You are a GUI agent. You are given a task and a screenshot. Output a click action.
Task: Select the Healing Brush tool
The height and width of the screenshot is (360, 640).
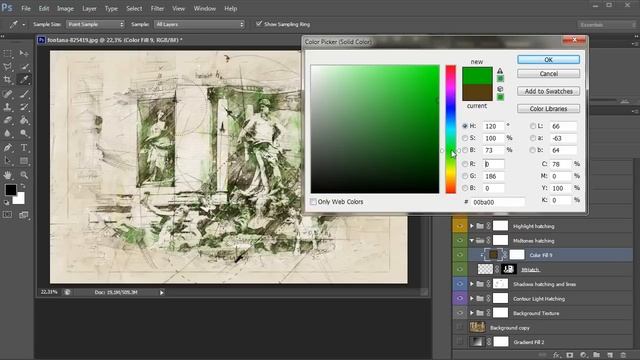coord(7,94)
